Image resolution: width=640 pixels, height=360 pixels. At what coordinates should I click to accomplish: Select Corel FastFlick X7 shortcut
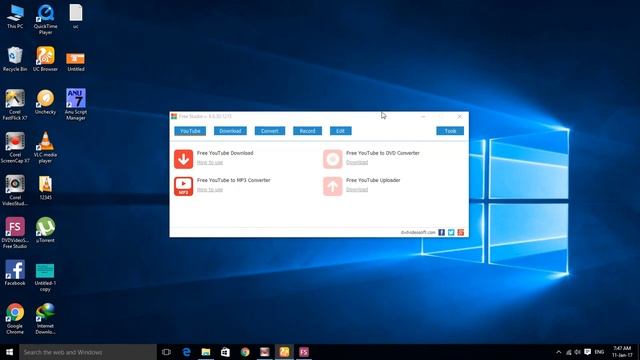[x=15, y=104]
